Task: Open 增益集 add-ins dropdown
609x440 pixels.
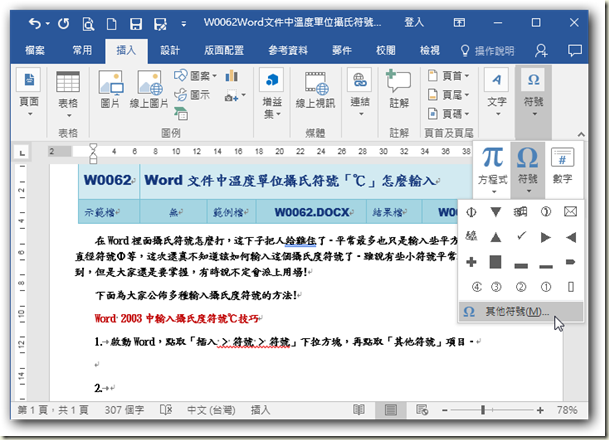Action: (x=272, y=94)
